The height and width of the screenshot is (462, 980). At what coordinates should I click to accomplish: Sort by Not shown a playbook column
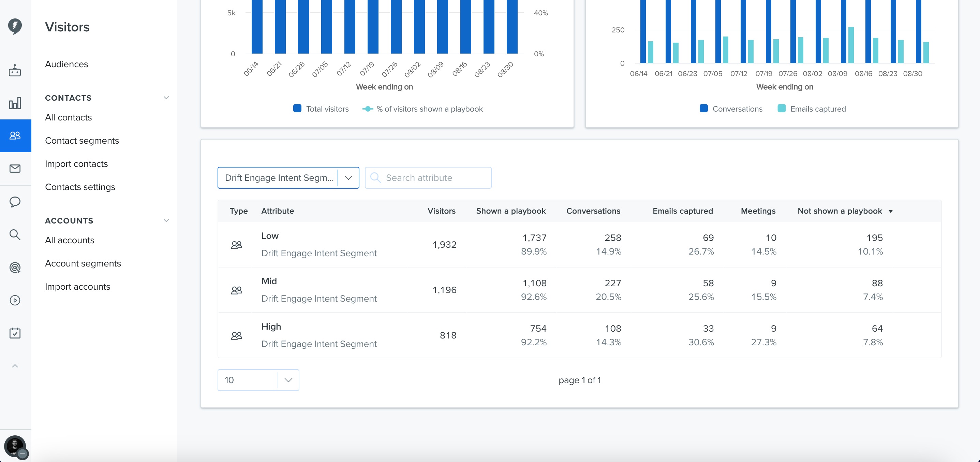click(x=845, y=211)
